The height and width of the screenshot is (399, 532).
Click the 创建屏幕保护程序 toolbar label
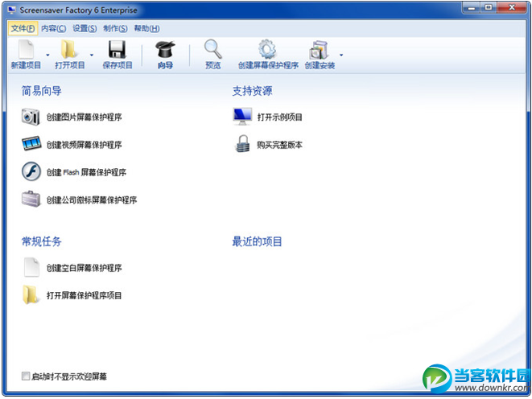[268, 65]
